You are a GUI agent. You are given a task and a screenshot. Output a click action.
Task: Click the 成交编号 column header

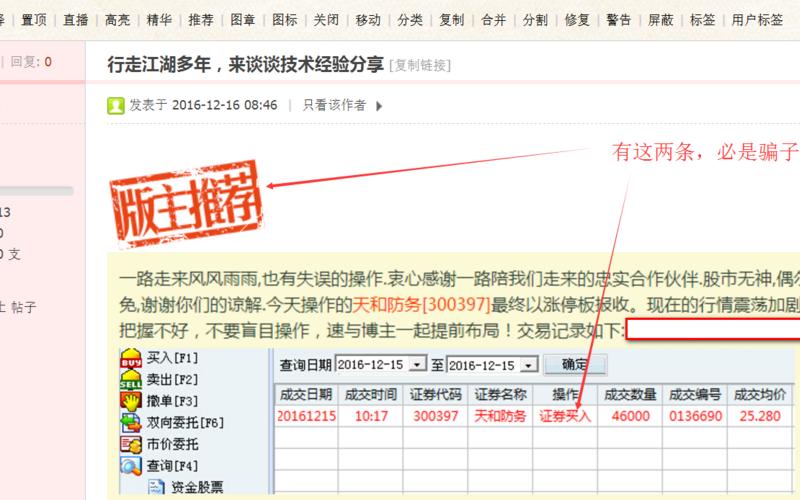695,394
